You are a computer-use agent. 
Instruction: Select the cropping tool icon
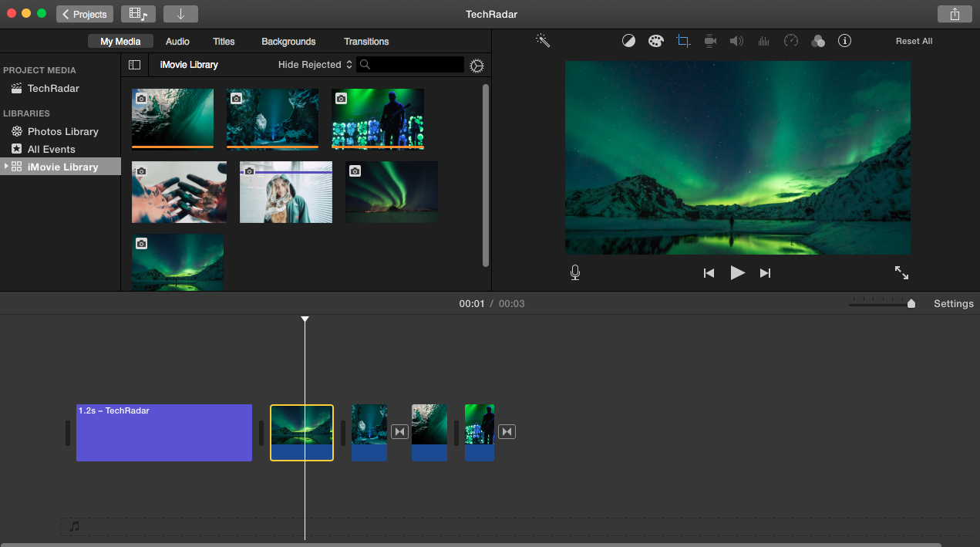683,41
